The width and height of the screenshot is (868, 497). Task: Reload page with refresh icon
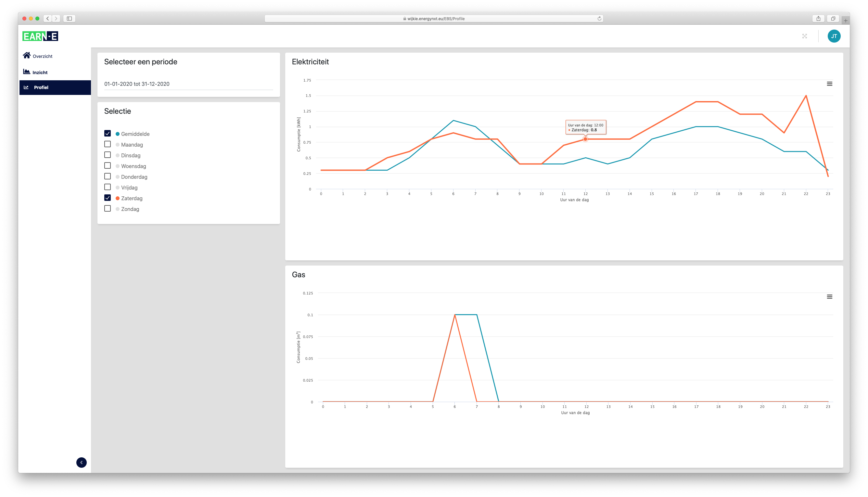599,19
